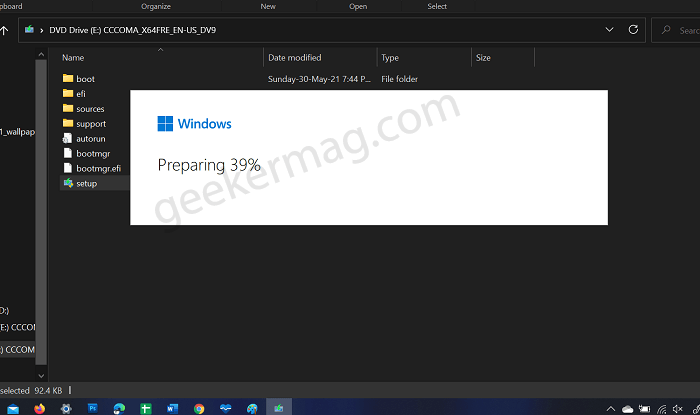
Task: Click the drive icon in address bar
Action: tap(29, 29)
